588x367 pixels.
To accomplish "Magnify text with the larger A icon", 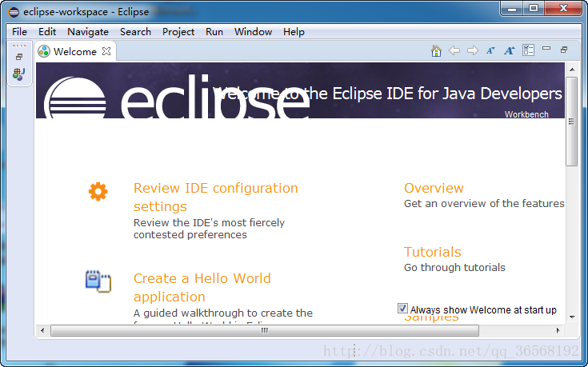I will tap(510, 50).
